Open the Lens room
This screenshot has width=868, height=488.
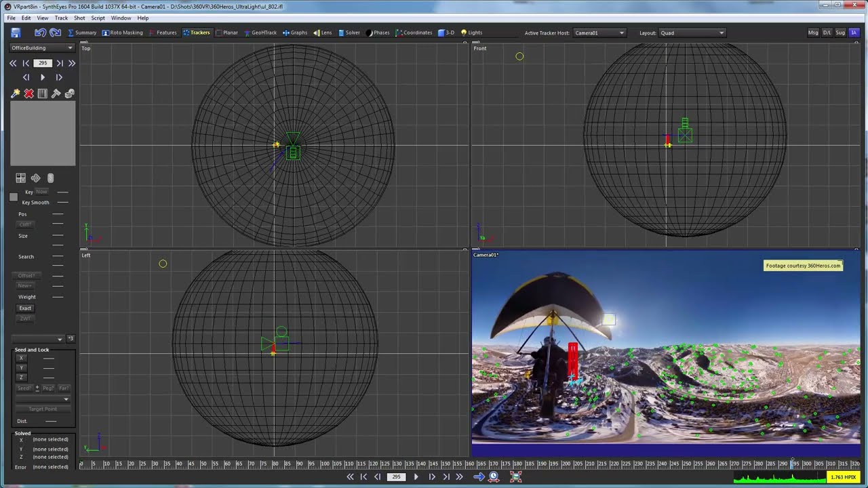pos(322,33)
